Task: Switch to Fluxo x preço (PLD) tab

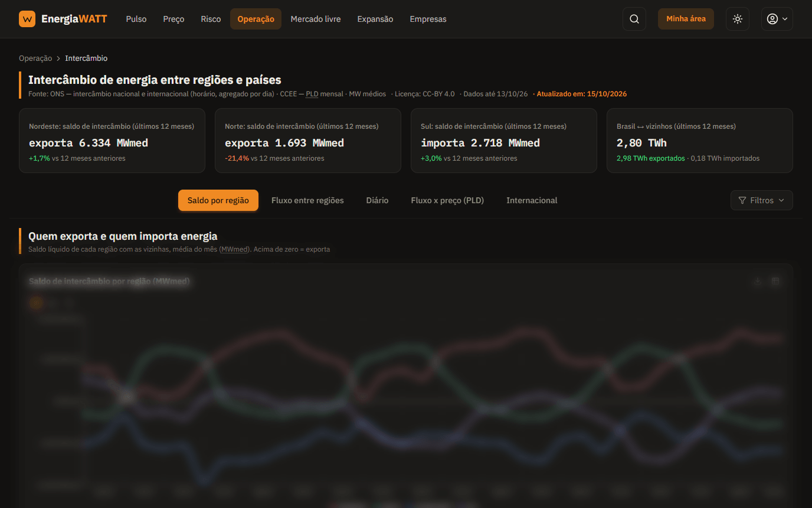Action: pos(447,200)
